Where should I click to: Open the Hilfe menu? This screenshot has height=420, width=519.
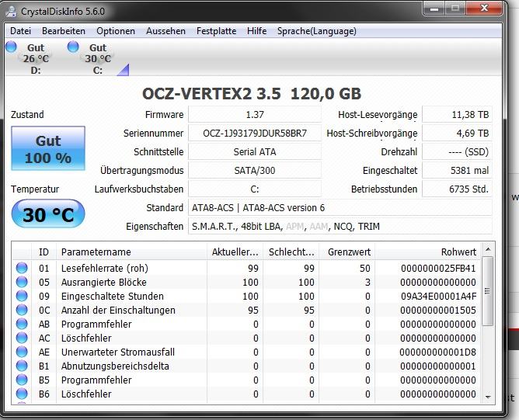coord(256,31)
